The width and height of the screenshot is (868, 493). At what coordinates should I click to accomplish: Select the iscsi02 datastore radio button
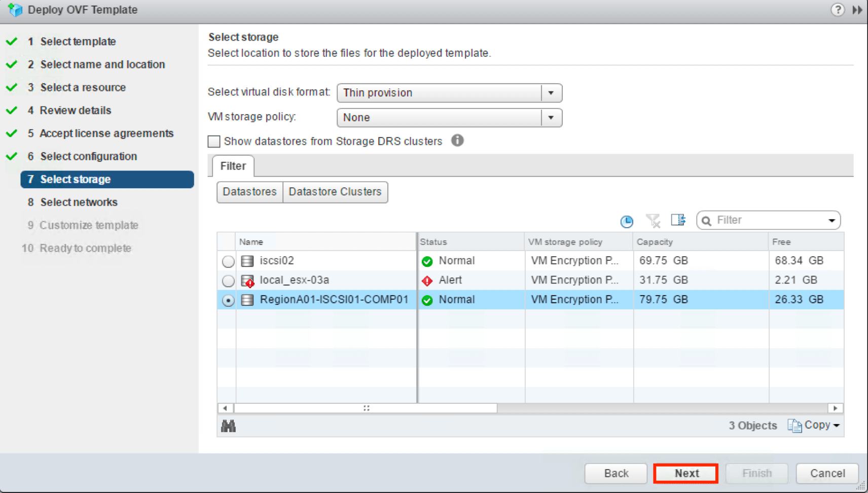point(228,261)
